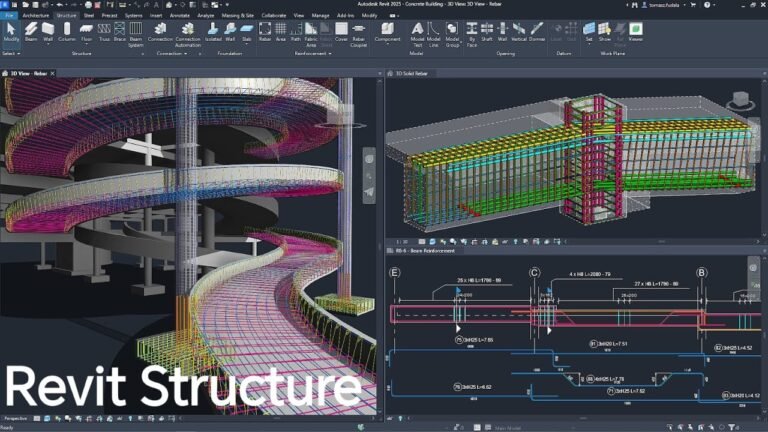Screen dimensions: 768x432
Task: Select the Rebar Coupler tool
Action: tap(359, 34)
